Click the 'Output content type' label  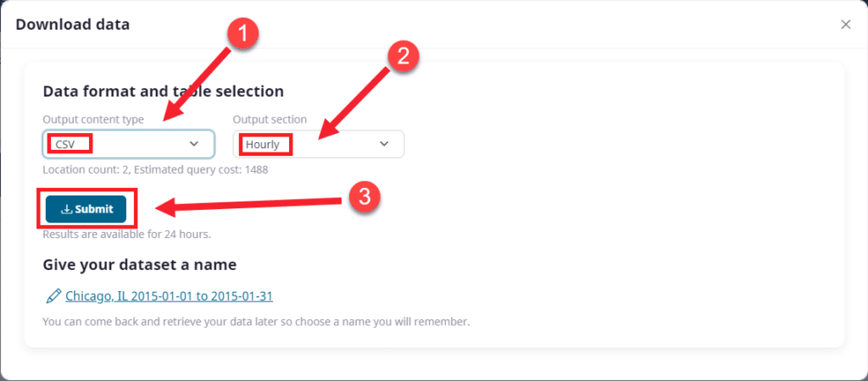[93, 119]
